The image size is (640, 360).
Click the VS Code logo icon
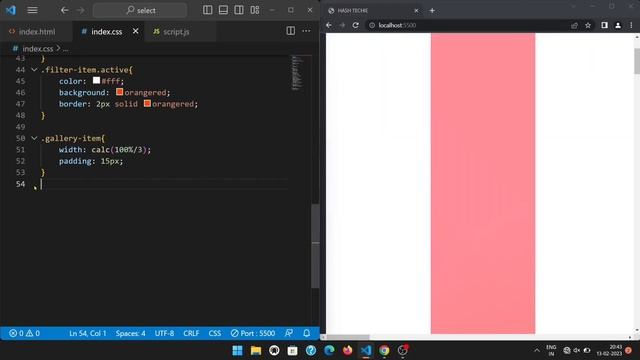[x=11, y=10]
